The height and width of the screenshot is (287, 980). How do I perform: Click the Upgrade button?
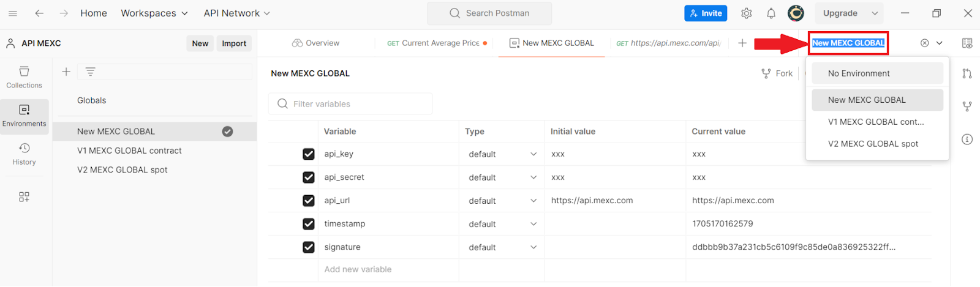coord(840,13)
